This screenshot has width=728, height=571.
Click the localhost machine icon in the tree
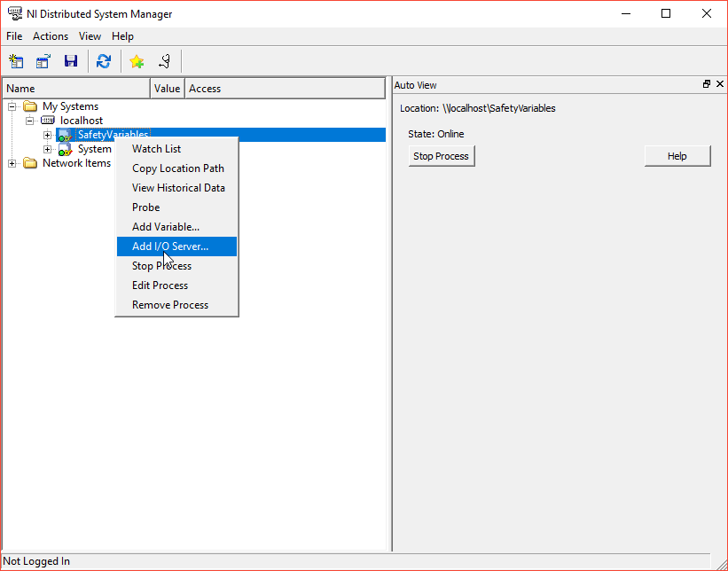(47, 121)
